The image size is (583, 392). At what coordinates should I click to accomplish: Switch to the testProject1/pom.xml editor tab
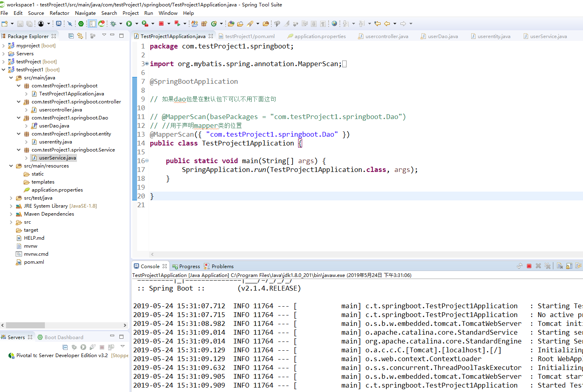coord(246,36)
